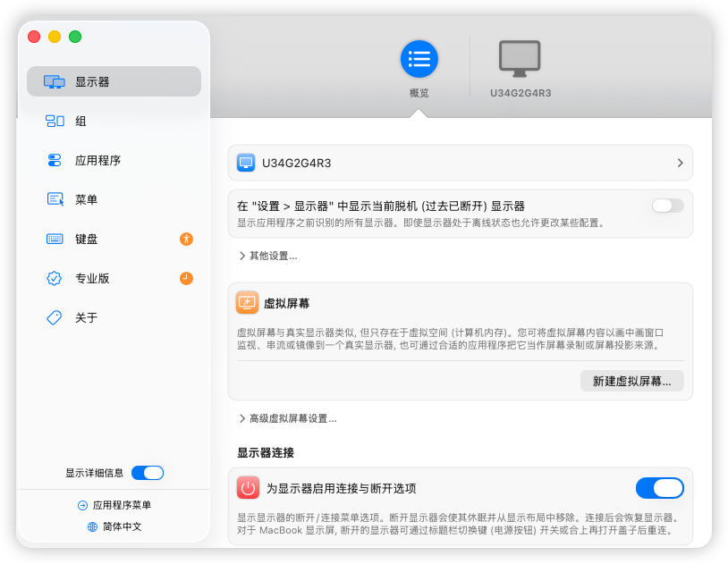Click the red power icon for display connection

click(248, 488)
